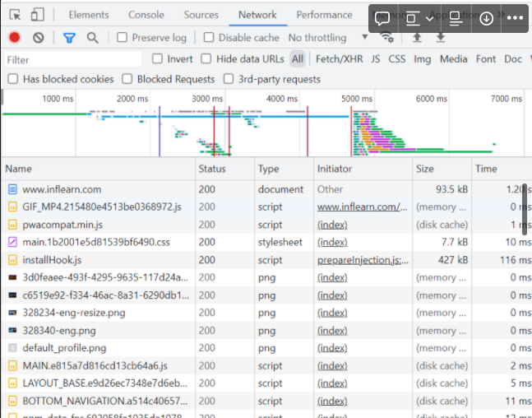The height and width of the screenshot is (418, 532).
Task: Select the All request type filter
Action: [x=298, y=59]
